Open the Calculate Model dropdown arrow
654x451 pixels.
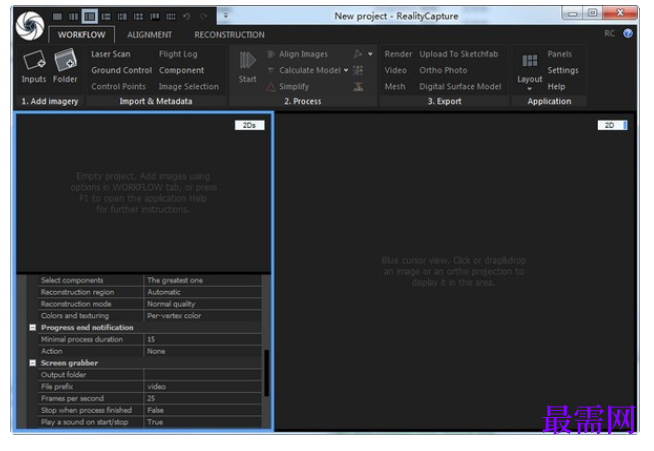(346, 70)
